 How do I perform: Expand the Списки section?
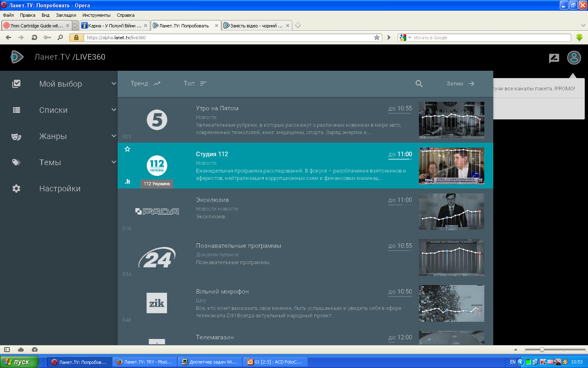click(114, 110)
